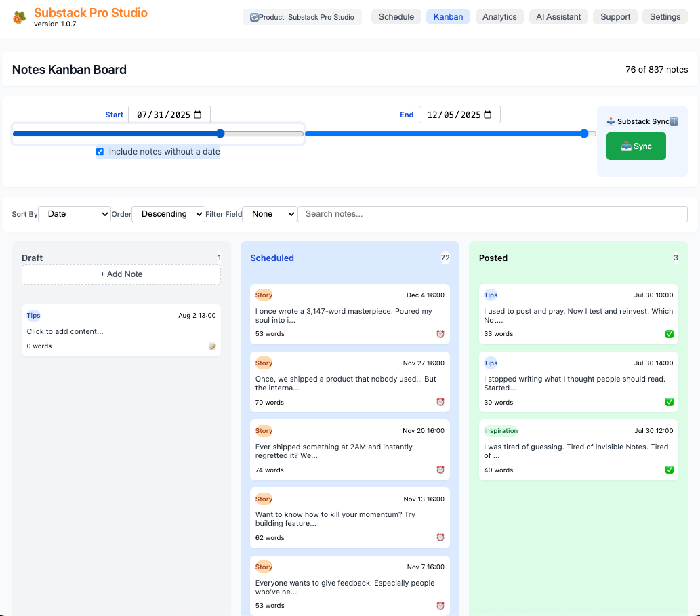
Task: Open note 'Ever shipped something at 2AM'
Action: [x=350, y=450]
